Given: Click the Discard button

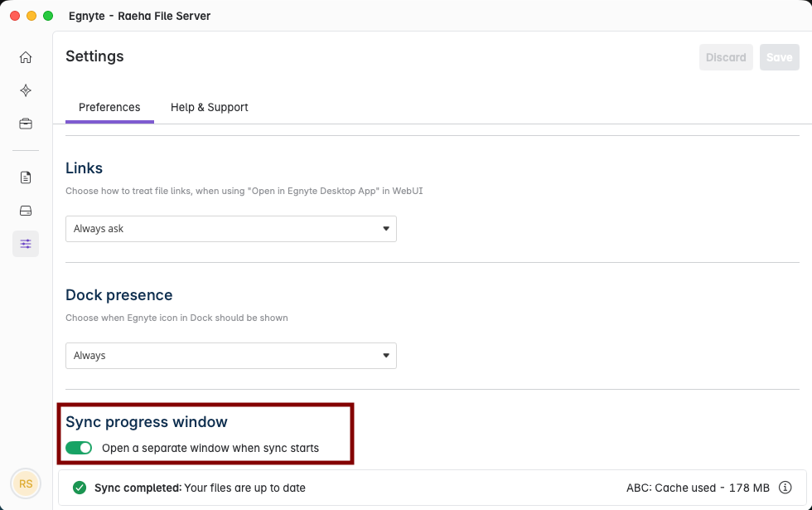Looking at the screenshot, I should (726, 57).
